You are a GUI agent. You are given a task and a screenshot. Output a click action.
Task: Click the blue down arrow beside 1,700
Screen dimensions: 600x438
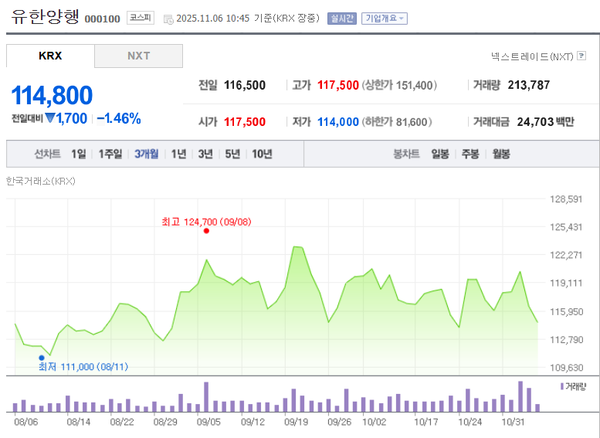click(50, 119)
